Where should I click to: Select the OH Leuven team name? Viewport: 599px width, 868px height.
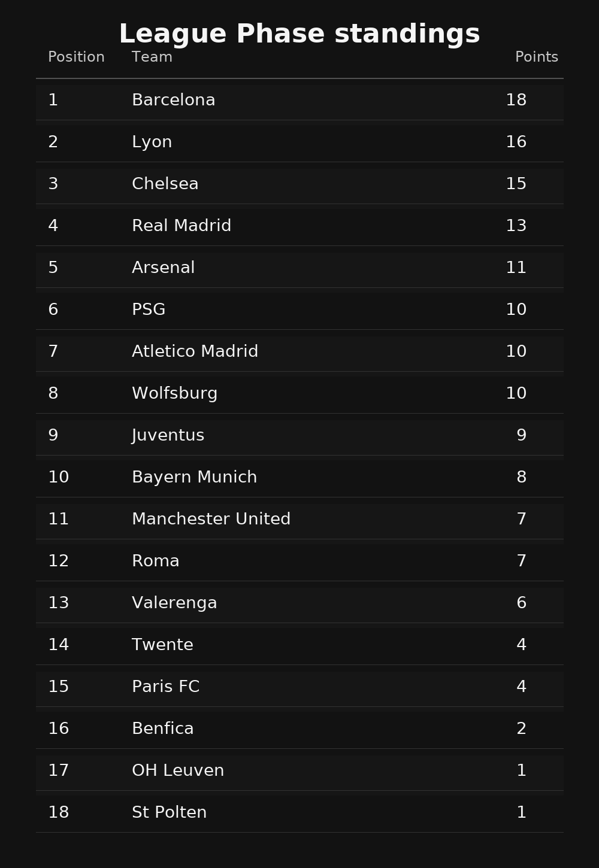tap(177, 770)
